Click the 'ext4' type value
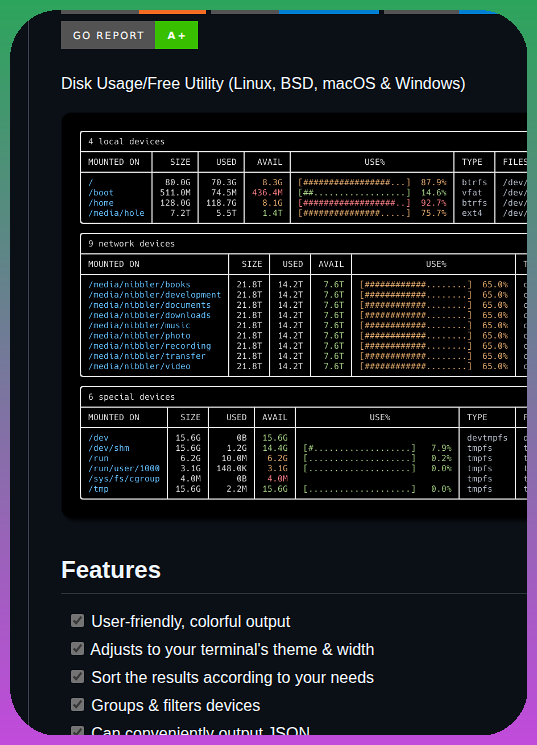 pos(472,213)
